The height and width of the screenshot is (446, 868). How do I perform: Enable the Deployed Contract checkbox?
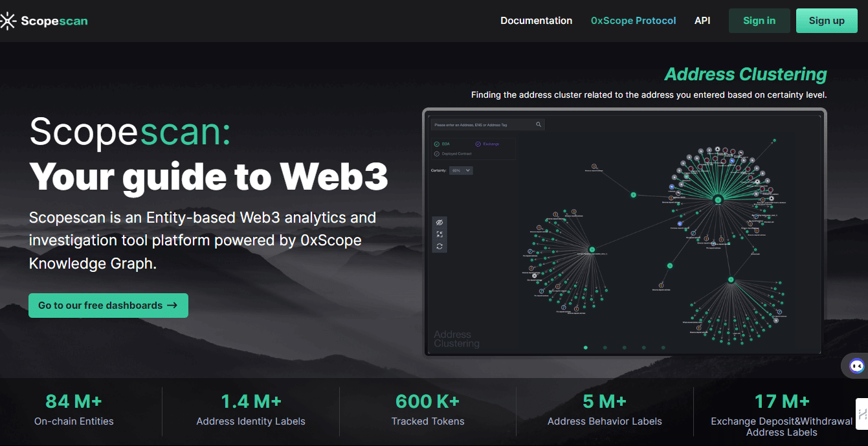(437, 153)
